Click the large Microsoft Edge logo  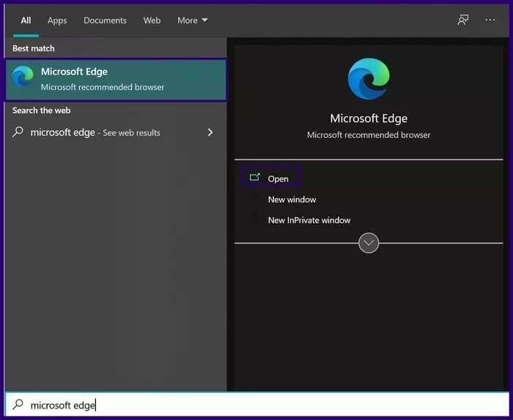[369, 78]
